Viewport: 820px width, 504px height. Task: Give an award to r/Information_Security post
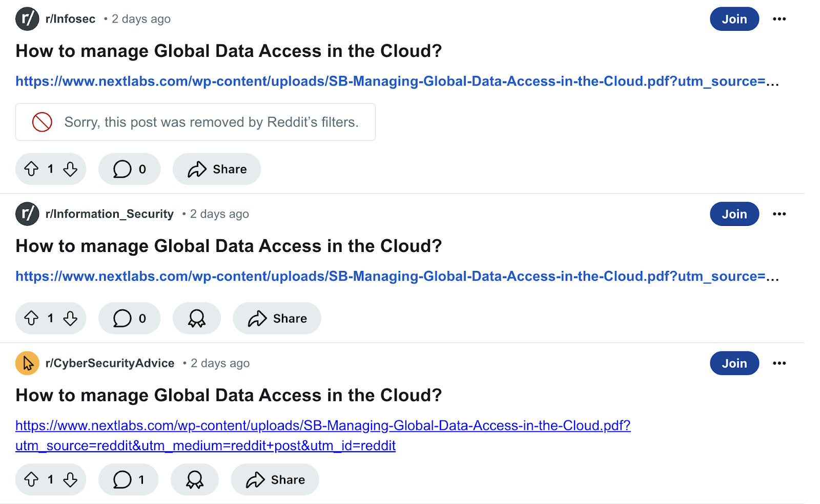pyautogui.click(x=197, y=318)
